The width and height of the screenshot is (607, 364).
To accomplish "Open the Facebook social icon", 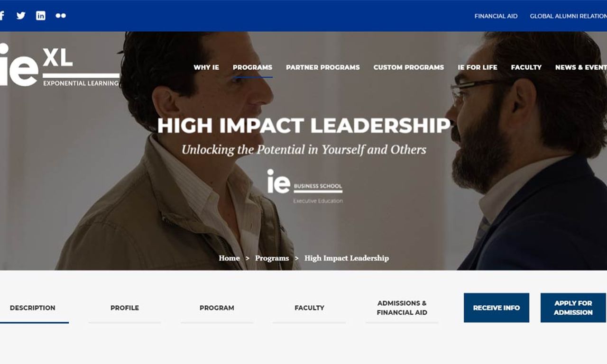I will click(x=2, y=16).
